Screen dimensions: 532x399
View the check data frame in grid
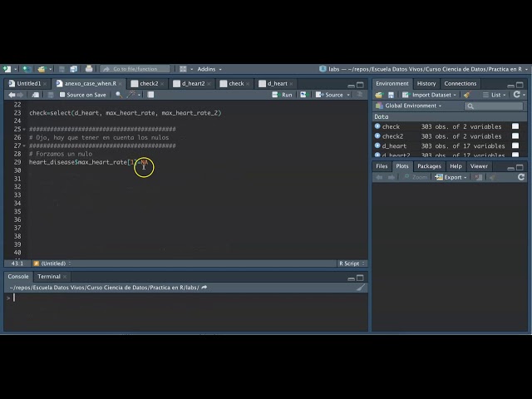tap(515, 126)
